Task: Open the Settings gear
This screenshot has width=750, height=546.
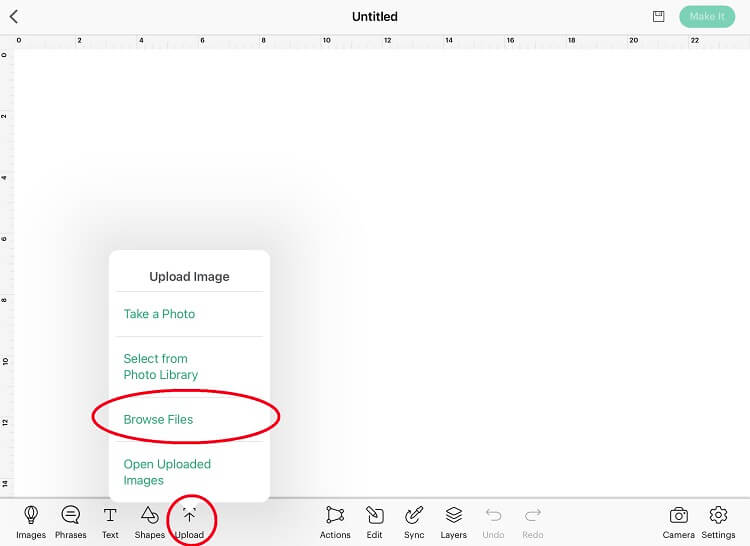Action: coord(718,523)
